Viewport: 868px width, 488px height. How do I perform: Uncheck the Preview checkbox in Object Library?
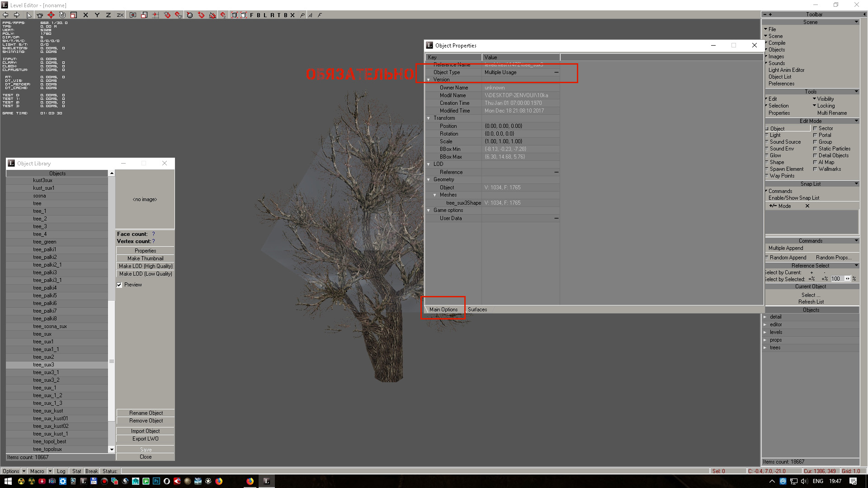coord(119,285)
